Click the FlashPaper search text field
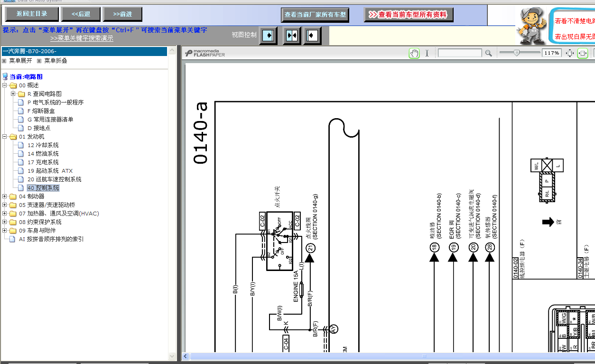 (459, 53)
